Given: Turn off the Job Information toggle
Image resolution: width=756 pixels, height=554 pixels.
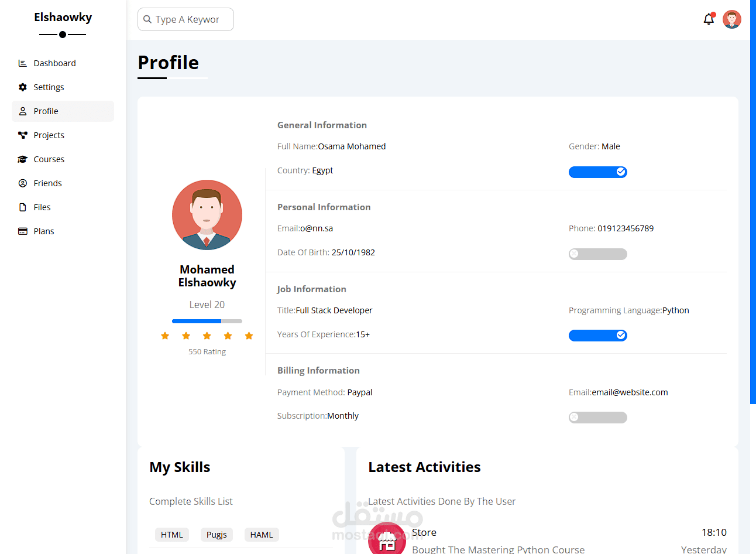Looking at the screenshot, I should pos(597,335).
